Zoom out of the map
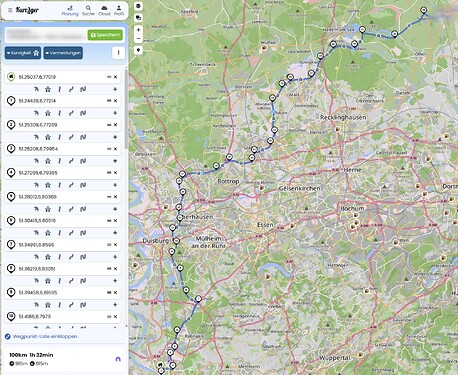Screen dimensions: 458x375 pyautogui.click(x=138, y=38)
